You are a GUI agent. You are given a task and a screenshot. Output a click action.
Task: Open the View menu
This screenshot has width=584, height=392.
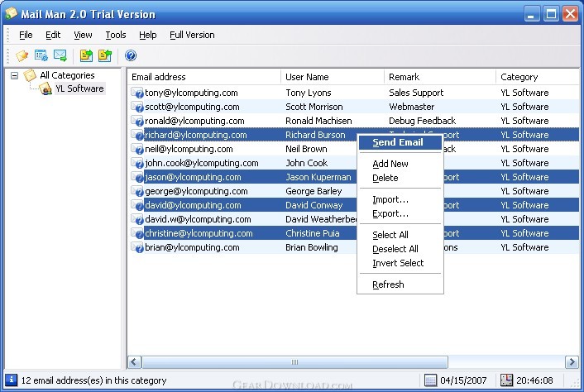pos(83,35)
